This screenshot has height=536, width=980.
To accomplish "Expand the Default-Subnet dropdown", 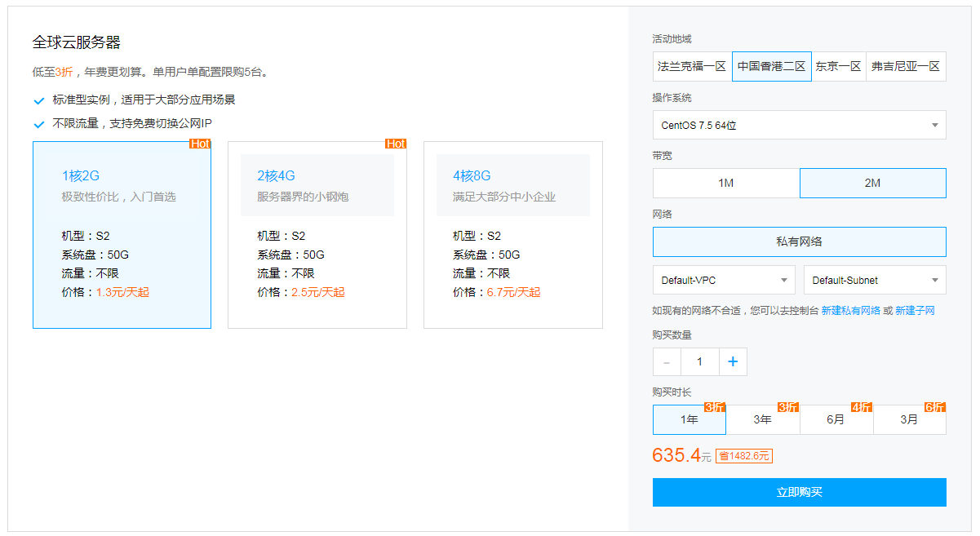I will click(x=874, y=280).
